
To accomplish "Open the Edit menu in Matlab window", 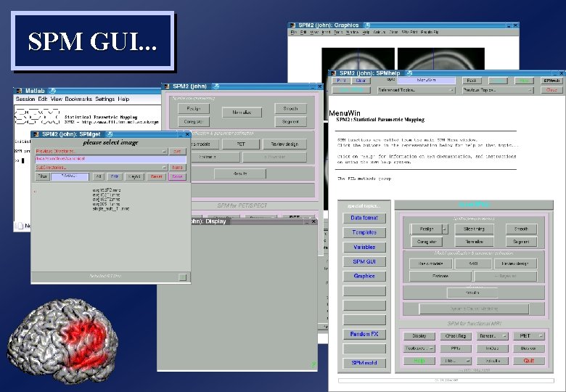I will point(43,99).
